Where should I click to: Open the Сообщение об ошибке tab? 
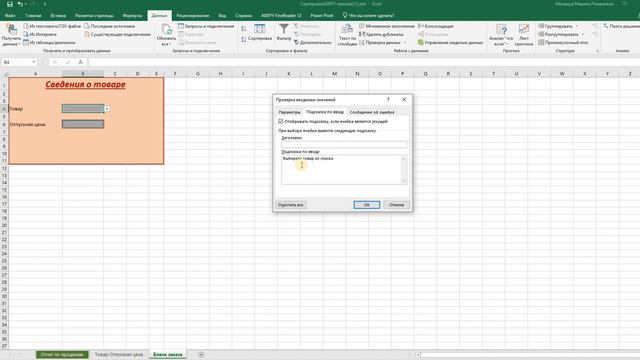[372, 112]
